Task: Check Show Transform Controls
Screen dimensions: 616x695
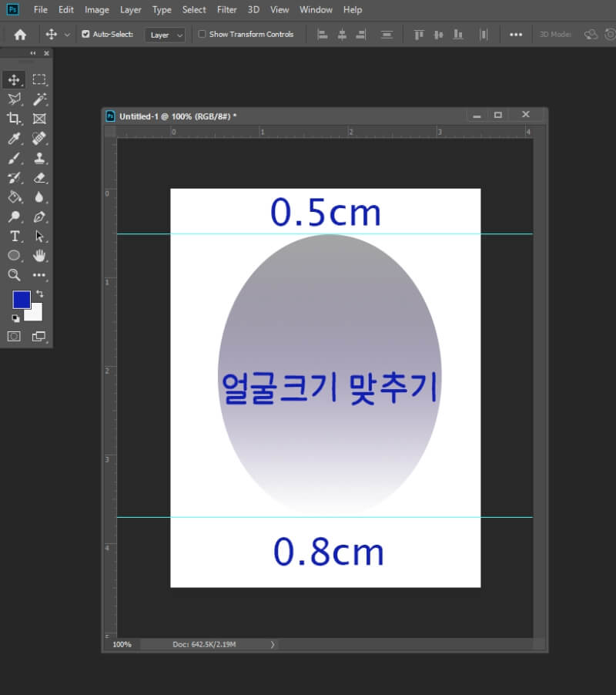Action: point(202,34)
